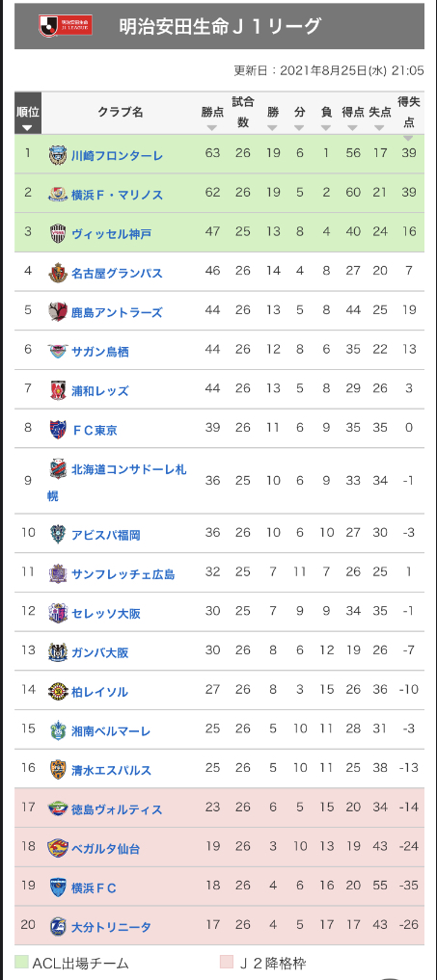The image size is (437, 980).
Task: Sort table by 順位 rank column
Action: pos(28,113)
